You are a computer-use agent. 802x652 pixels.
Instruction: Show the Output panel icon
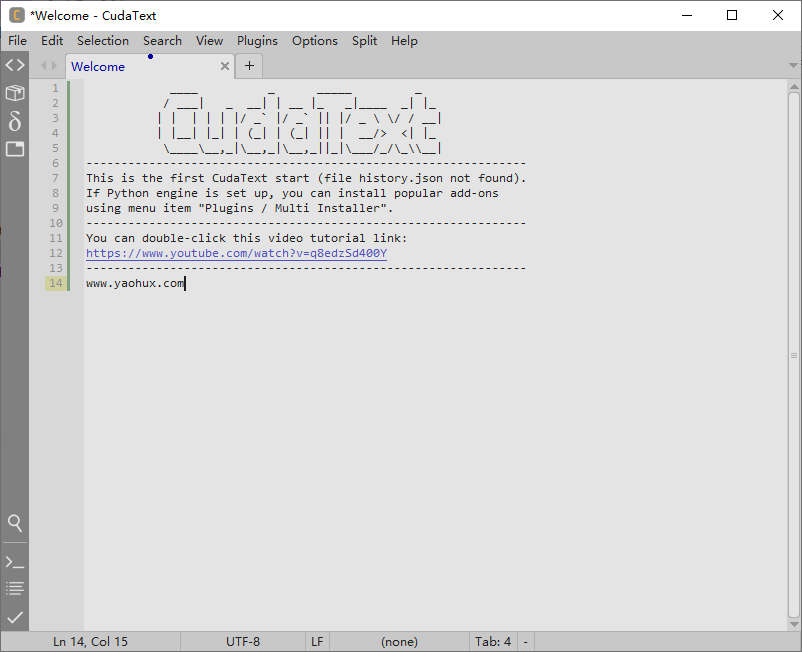tap(14, 589)
